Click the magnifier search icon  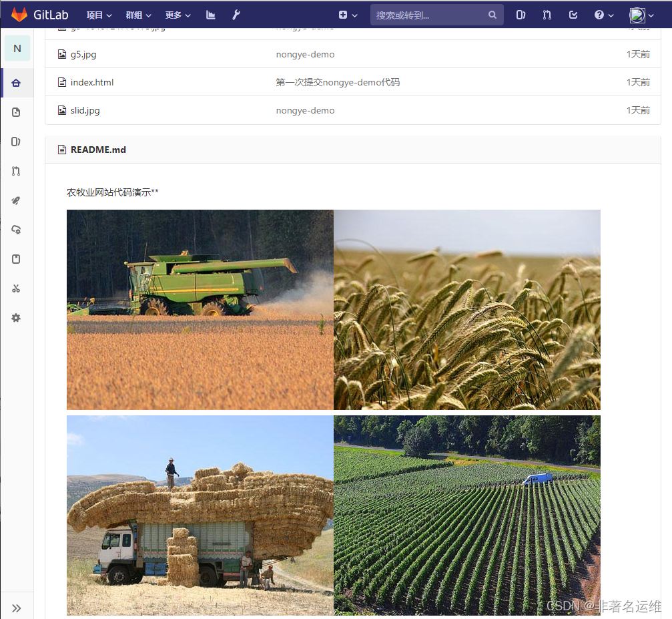pos(492,15)
